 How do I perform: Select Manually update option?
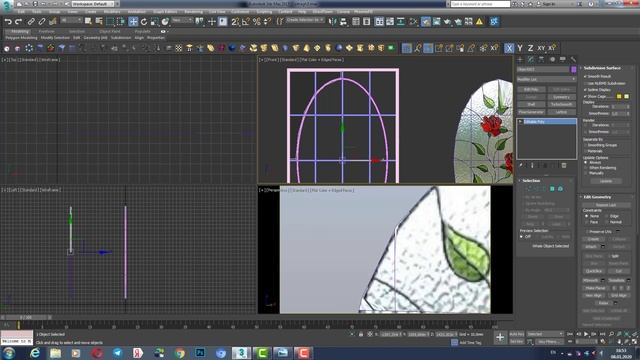(x=586, y=173)
